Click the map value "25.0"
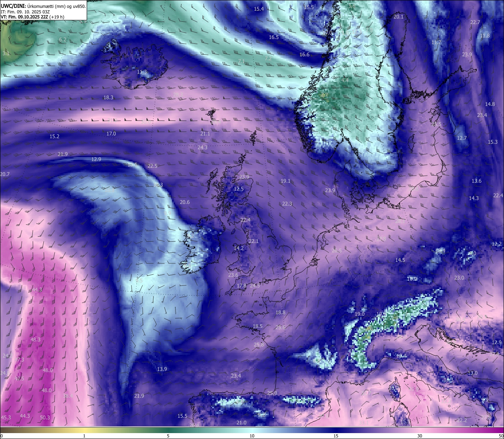The width and height of the screenshot is (504, 439). point(272,393)
